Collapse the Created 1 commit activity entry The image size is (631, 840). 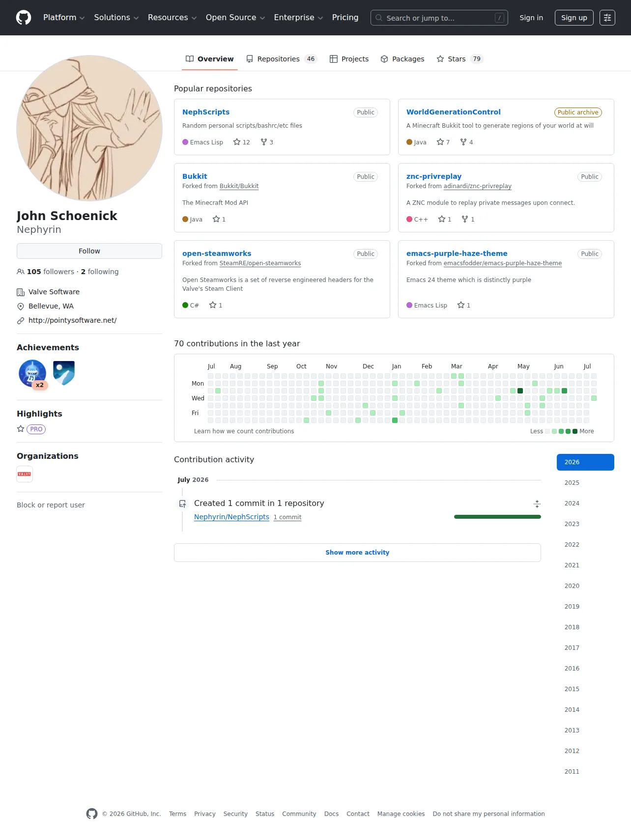point(537,504)
